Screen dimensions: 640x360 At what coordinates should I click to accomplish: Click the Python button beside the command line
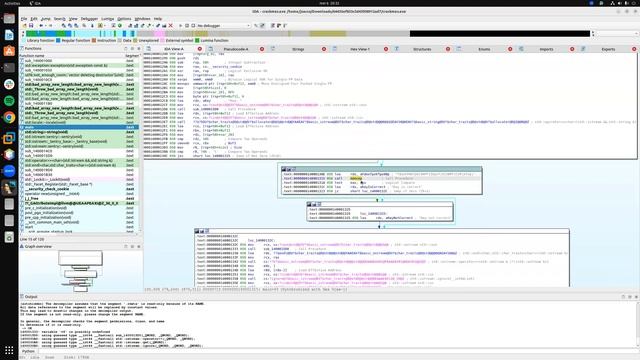(x=28, y=351)
